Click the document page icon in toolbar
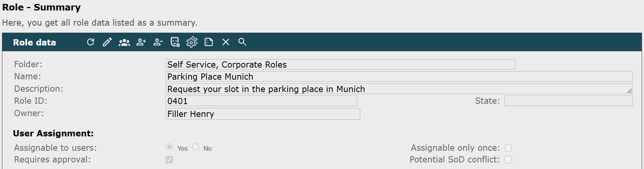Viewport: 644px width, 169px height. click(x=209, y=42)
